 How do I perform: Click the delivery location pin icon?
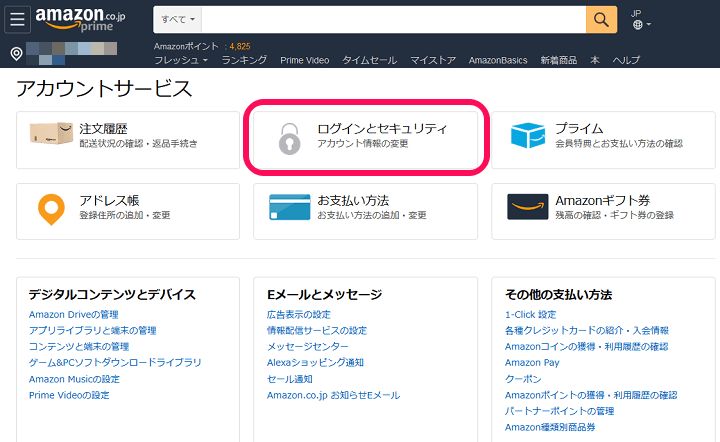(17, 54)
